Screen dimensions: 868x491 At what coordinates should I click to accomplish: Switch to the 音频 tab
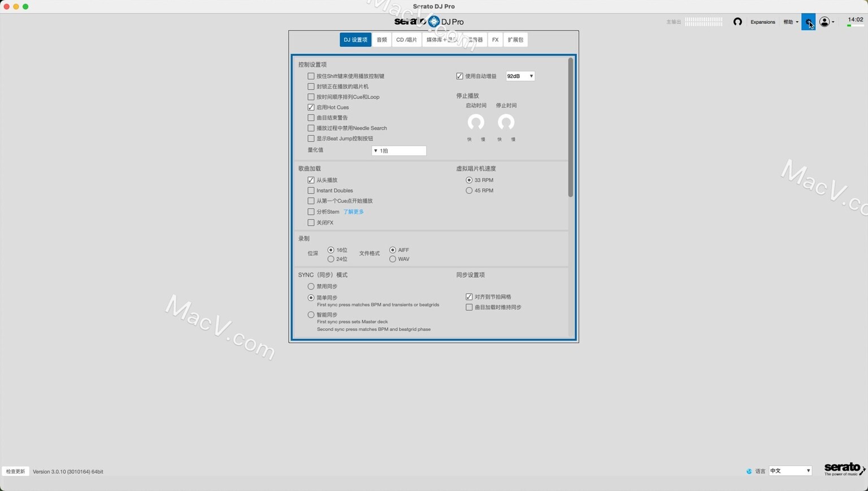pos(382,40)
